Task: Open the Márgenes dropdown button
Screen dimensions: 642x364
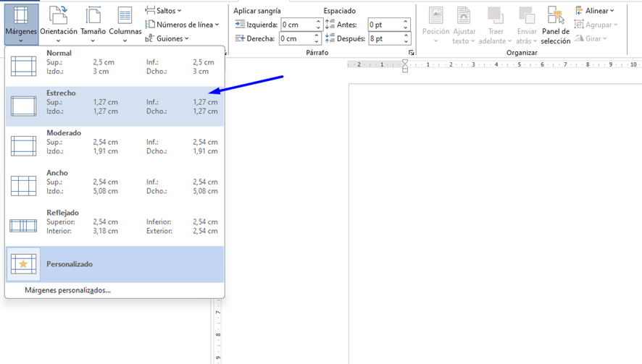Action: point(21,25)
